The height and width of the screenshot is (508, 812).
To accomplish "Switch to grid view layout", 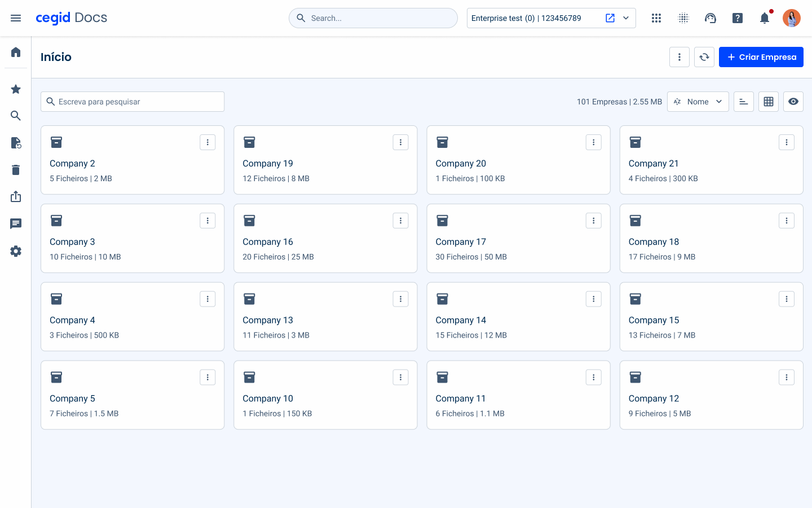I will (768, 102).
